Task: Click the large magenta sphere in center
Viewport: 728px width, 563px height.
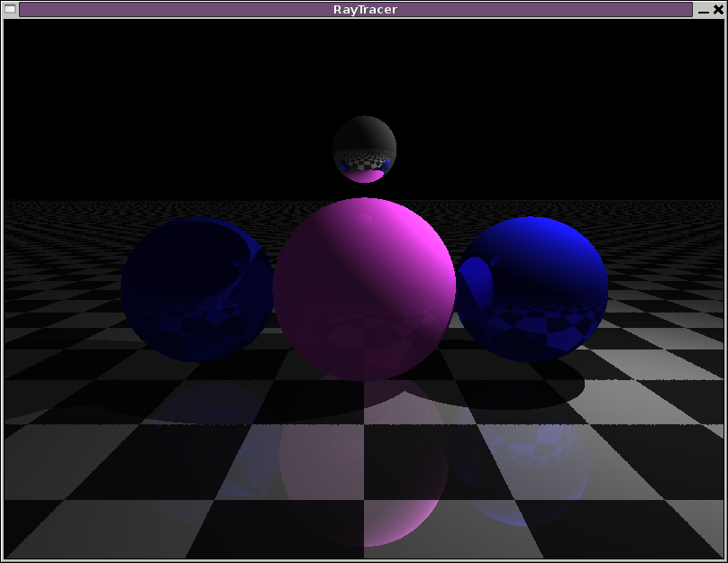Action: click(x=364, y=289)
